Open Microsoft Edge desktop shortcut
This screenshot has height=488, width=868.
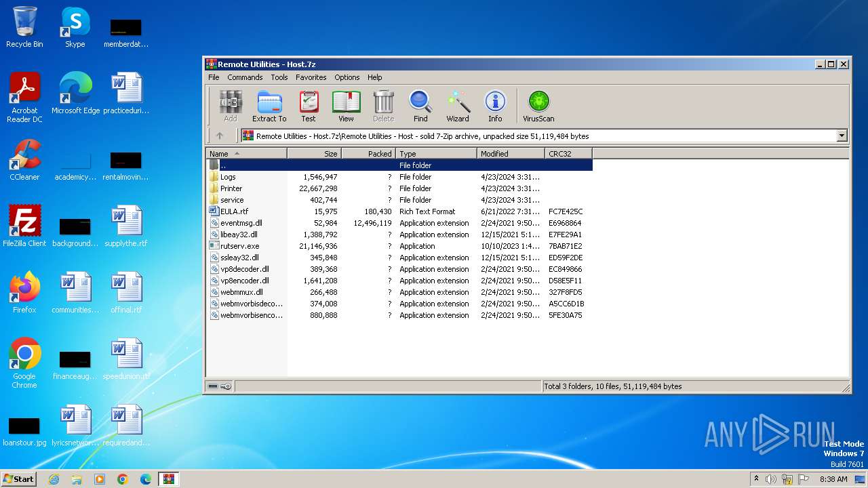[x=75, y=94]
